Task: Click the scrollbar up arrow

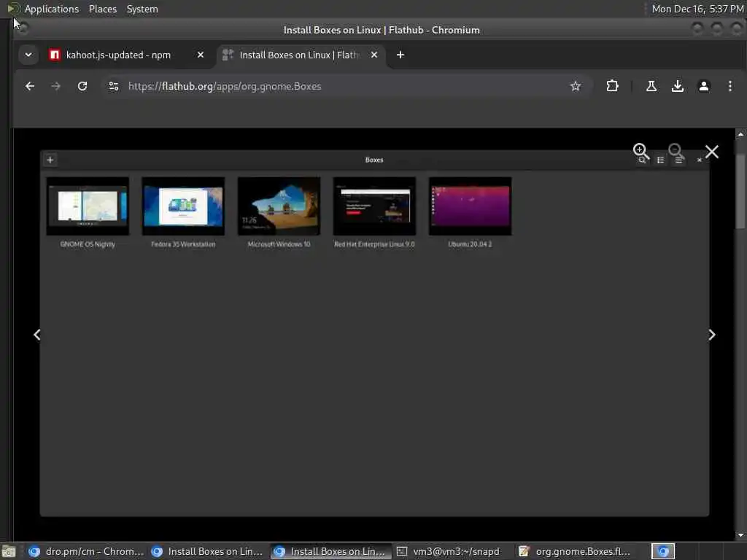Action: pos(740,134)
